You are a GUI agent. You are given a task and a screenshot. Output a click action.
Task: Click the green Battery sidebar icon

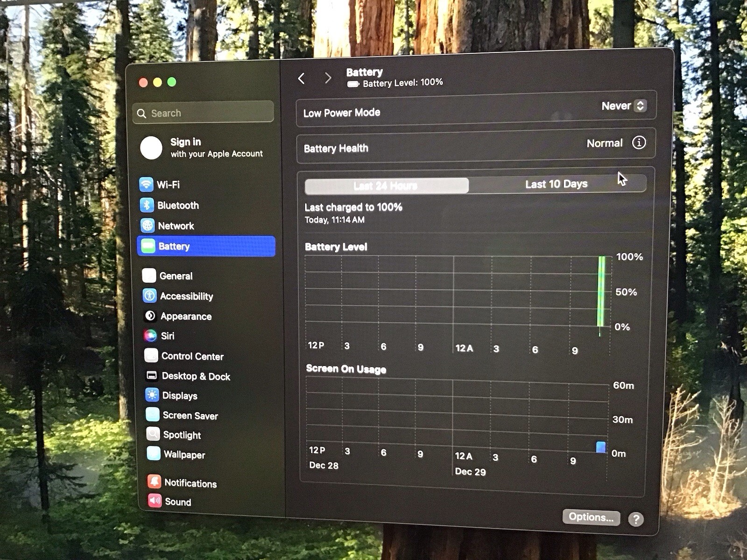148,246
